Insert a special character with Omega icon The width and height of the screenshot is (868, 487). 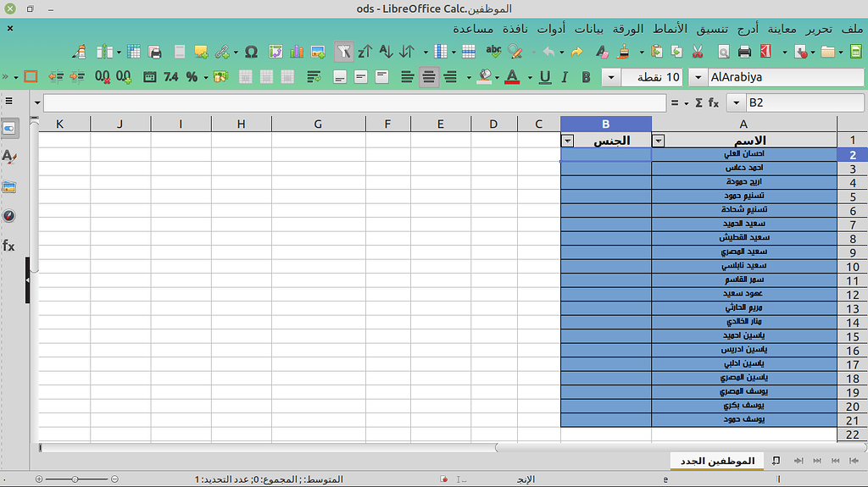pyautogui.click(x=251, y=52)
